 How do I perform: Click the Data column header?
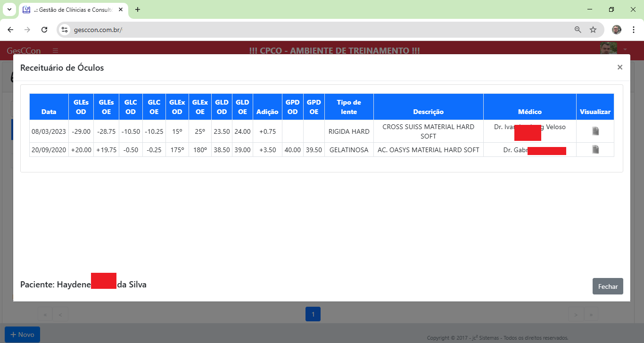(49, 112)
